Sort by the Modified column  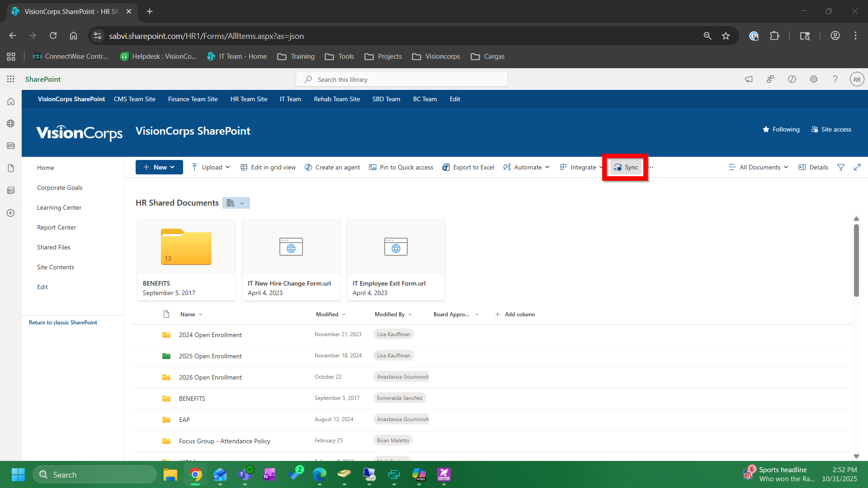(327, 314)
